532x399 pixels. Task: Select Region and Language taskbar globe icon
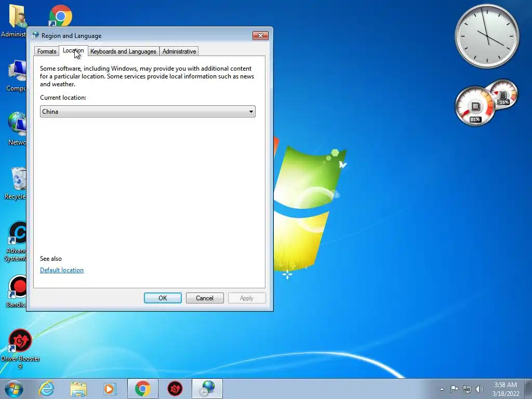(207, 389)
